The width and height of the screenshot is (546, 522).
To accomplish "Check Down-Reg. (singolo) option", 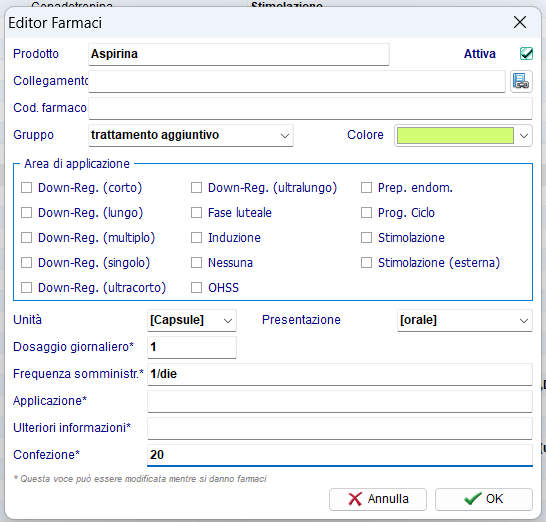I will coord(26,263).
